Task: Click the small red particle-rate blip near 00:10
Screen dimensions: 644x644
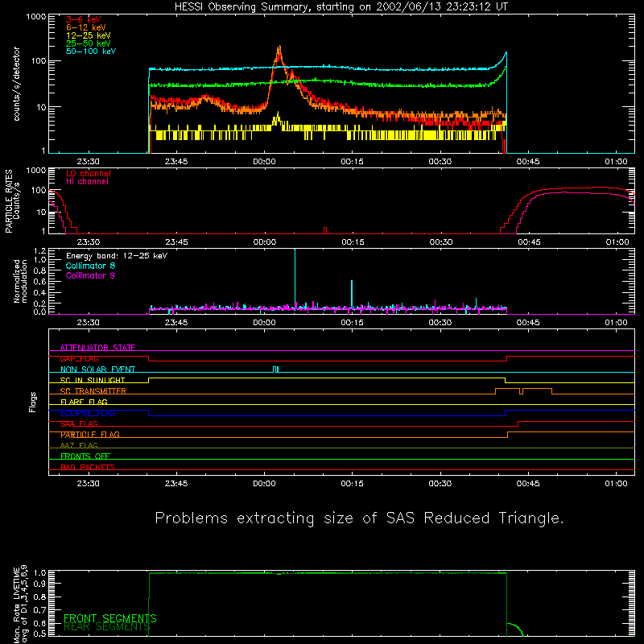Action: (325, 230)
